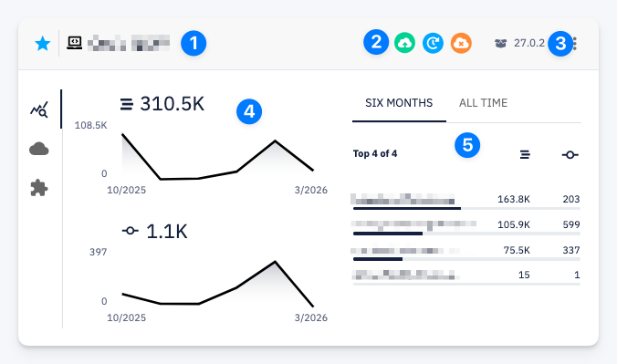
Task: Open the puzzle piece plugins sidebar icon
Action: (x=39, y=188)
